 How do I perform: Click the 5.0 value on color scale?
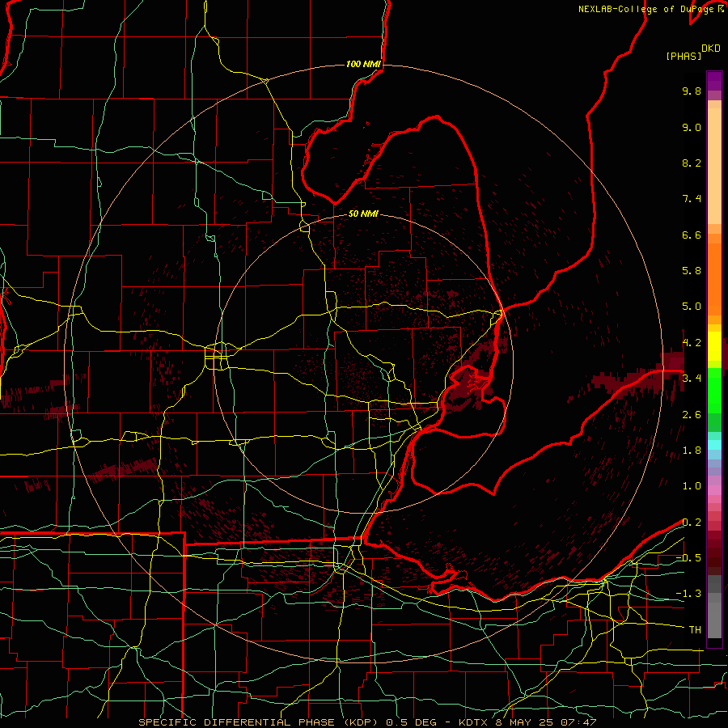(x=692, y=307)
